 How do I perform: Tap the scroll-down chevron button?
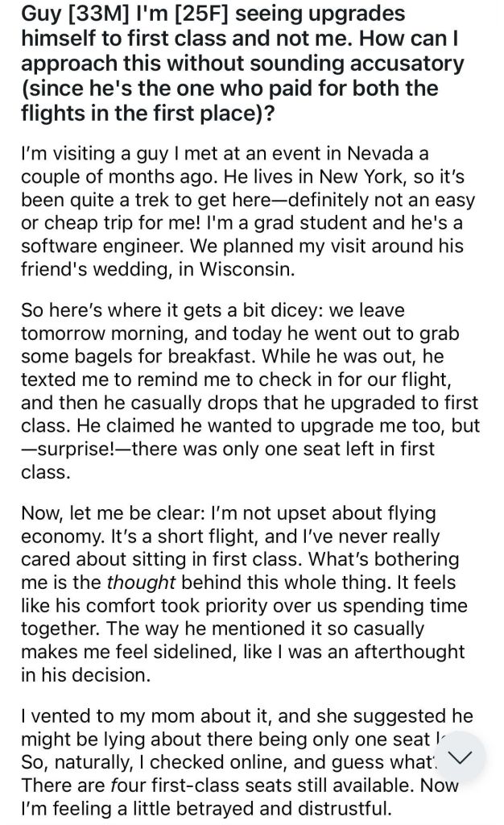coord(460,757)
